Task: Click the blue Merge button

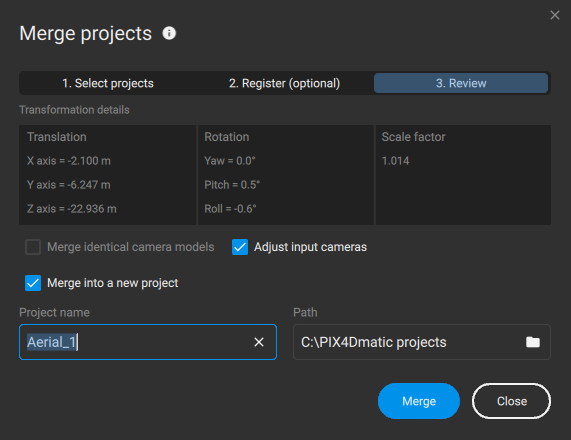Action: pos(419,401)
